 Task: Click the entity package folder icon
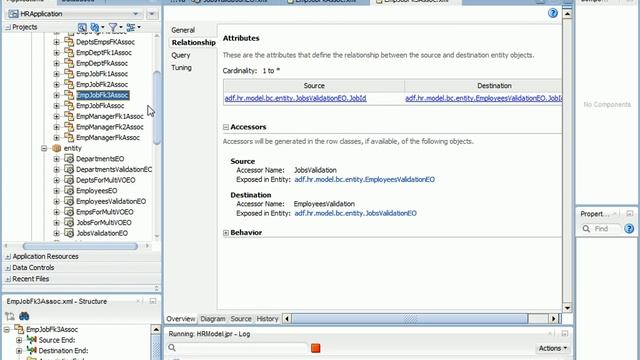(x=57, y=148)
